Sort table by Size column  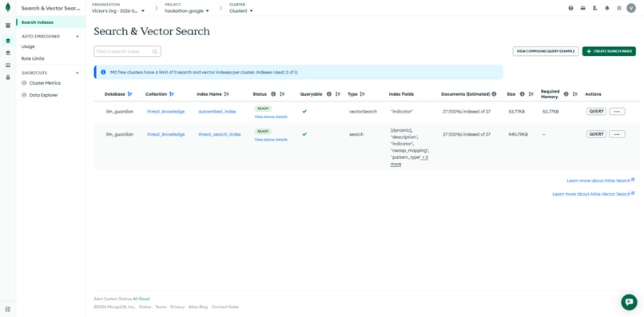click(x=531, y=94)
